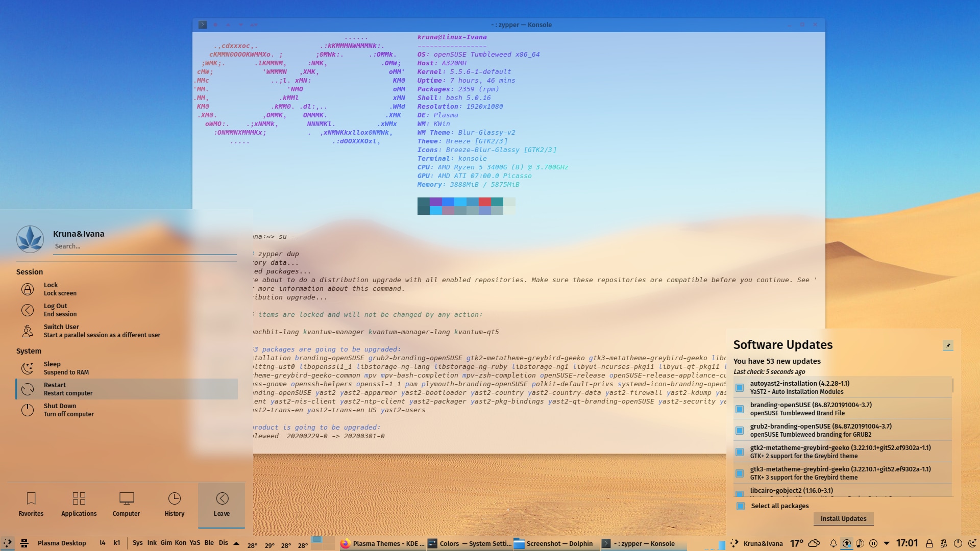Click 'You have 53 new updates' text
The height and width of the screenshot is (551, 980).
point(777,361)
